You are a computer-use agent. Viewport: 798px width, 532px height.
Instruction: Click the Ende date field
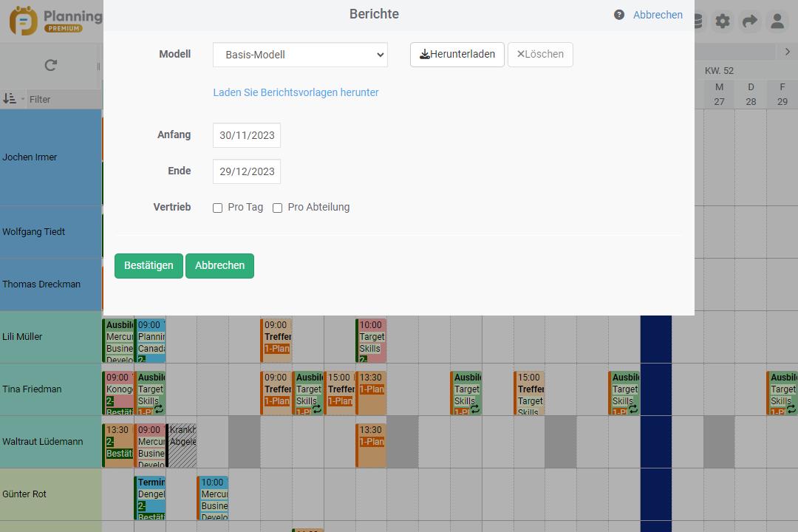coord(247,171)
